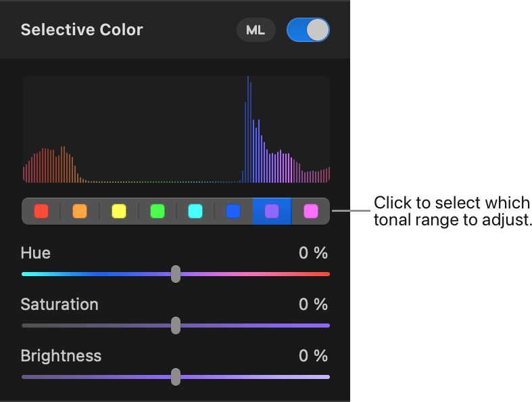Click the Saturation percentage value field
532x402 pixels.
click(x=313, y=304)
